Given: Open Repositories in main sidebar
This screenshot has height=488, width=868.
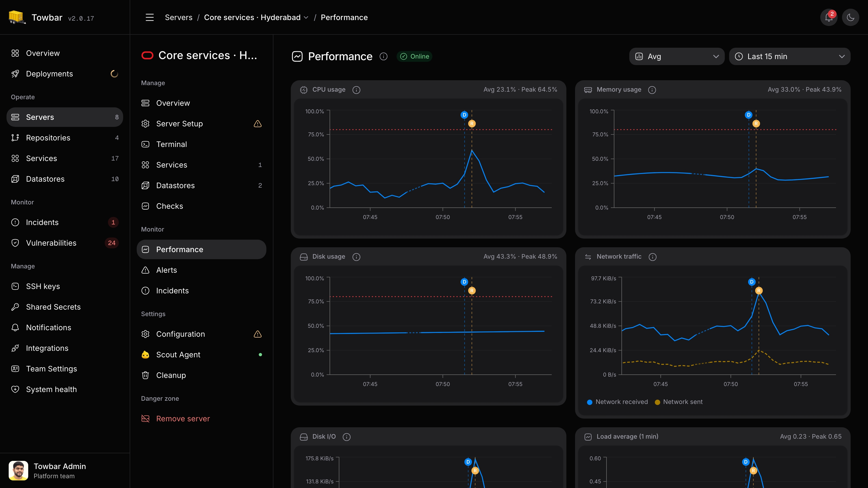Looking at the screenshot, I should point(65,138).
